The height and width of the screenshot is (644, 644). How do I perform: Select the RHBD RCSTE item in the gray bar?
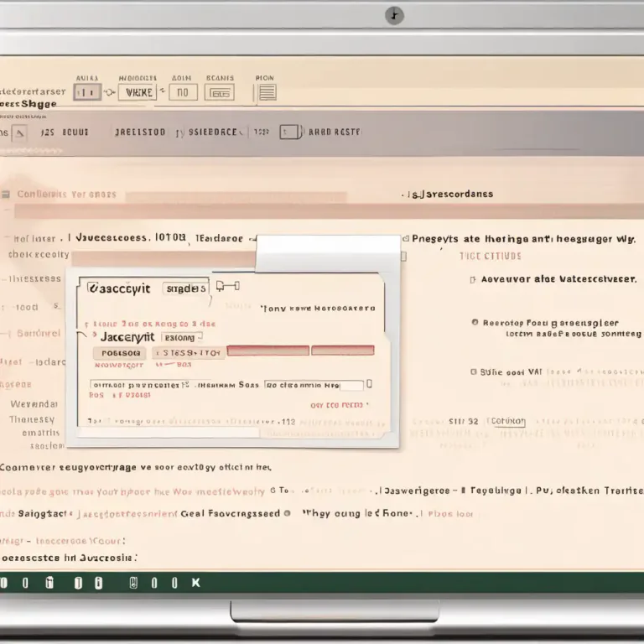point(335,132)
